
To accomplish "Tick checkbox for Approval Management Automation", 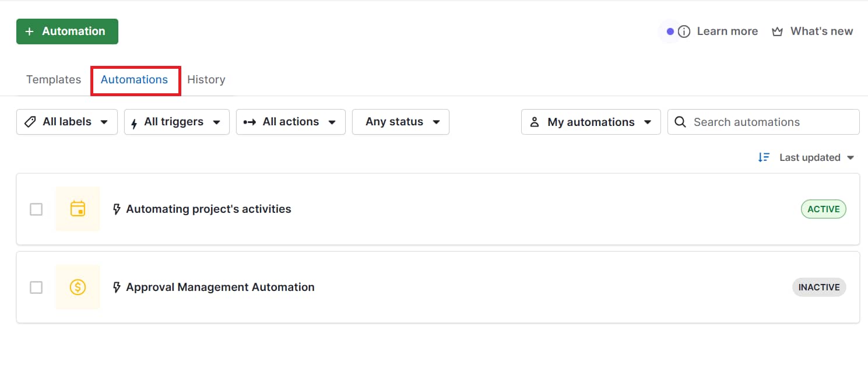I will pos(36,287).
